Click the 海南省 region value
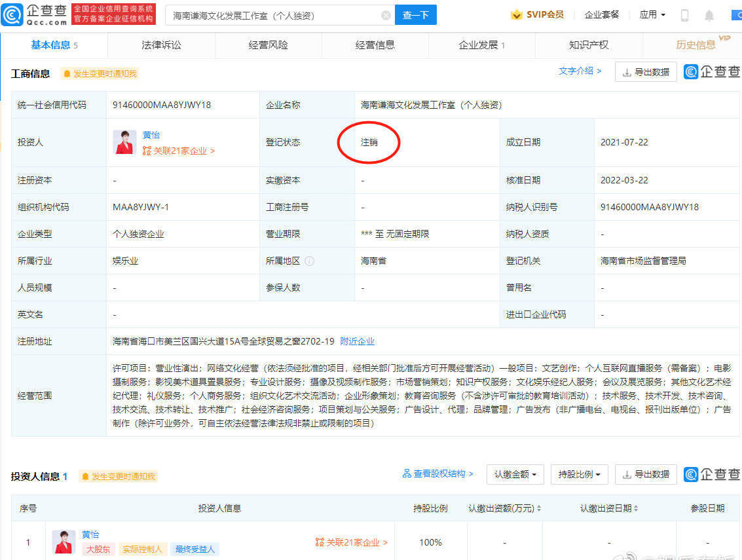Viewport: 742px width, 560px height. (x=373, y=261)
